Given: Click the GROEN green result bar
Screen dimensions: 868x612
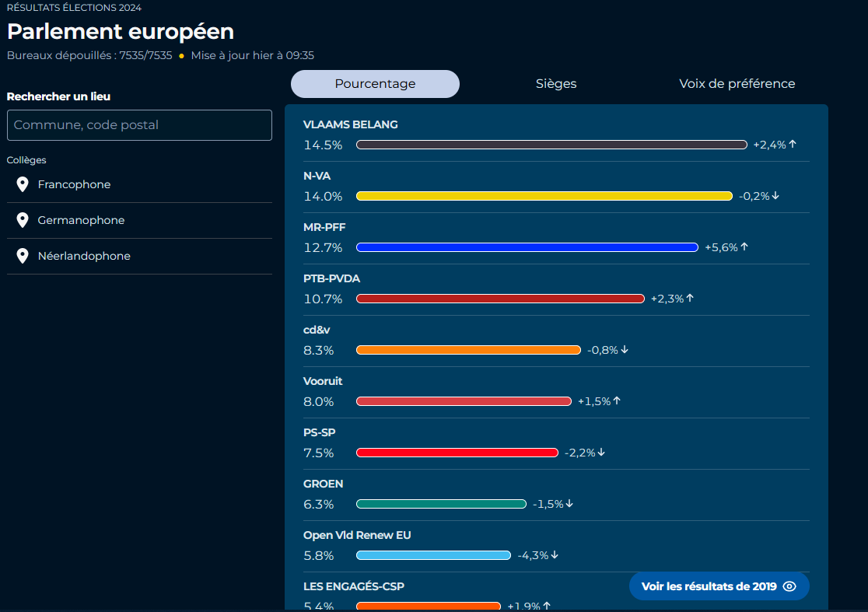Looking at the screenshot, I should (441, 504).
